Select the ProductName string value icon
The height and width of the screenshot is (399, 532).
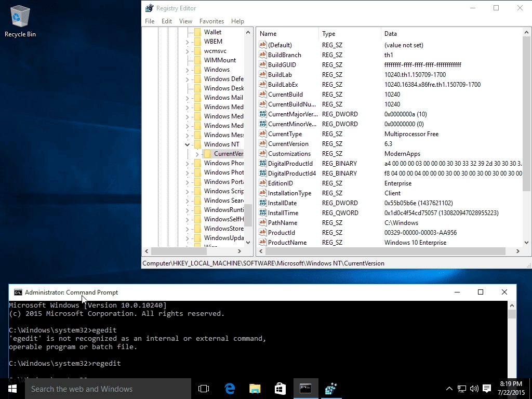pos(262,242)
